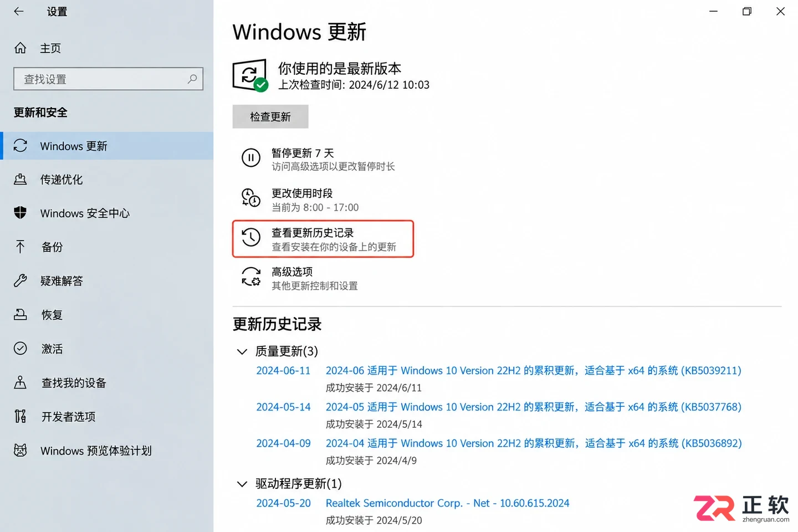Close the Settings window
Screen dimensions: 798x532
coord(780,11)
